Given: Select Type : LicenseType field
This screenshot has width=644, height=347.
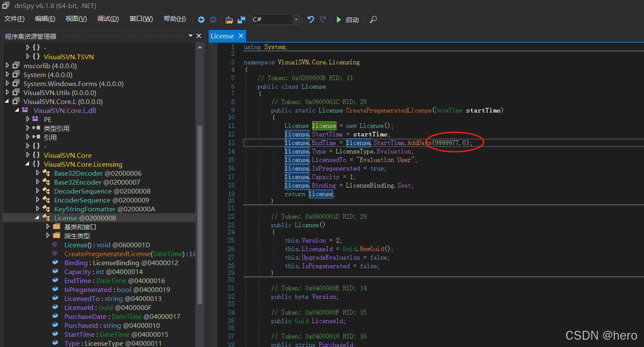Looking at the screenshot, I should pyautogui.click(x=113, y=343).
